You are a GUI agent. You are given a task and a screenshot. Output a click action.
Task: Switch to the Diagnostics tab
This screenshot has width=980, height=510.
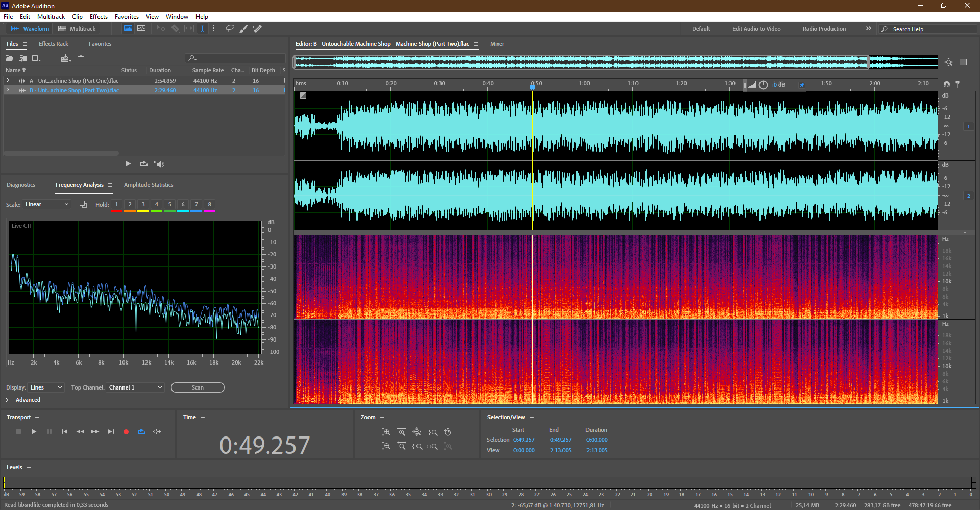click(x=21, y=185)
